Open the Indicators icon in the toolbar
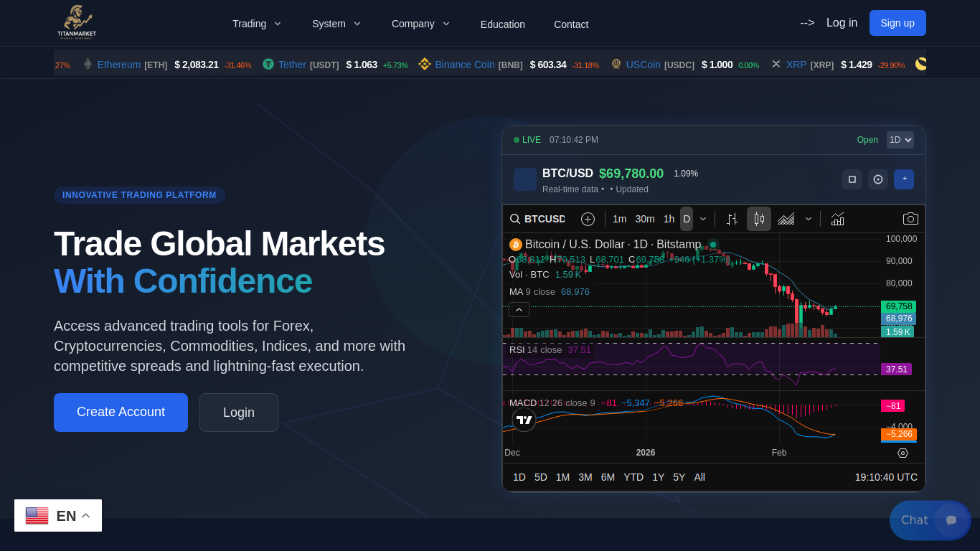Viewport: 980px width, 551px height. [x=837, y=219]
